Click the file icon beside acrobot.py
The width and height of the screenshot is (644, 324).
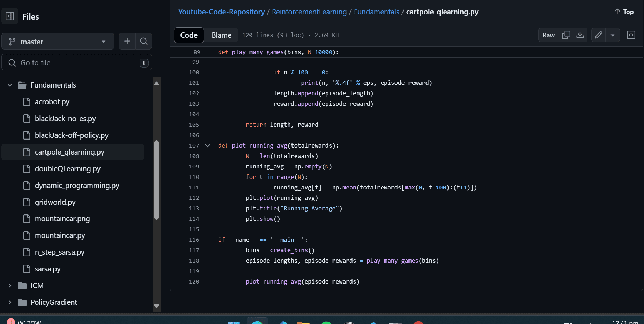(x=27, y=102)
